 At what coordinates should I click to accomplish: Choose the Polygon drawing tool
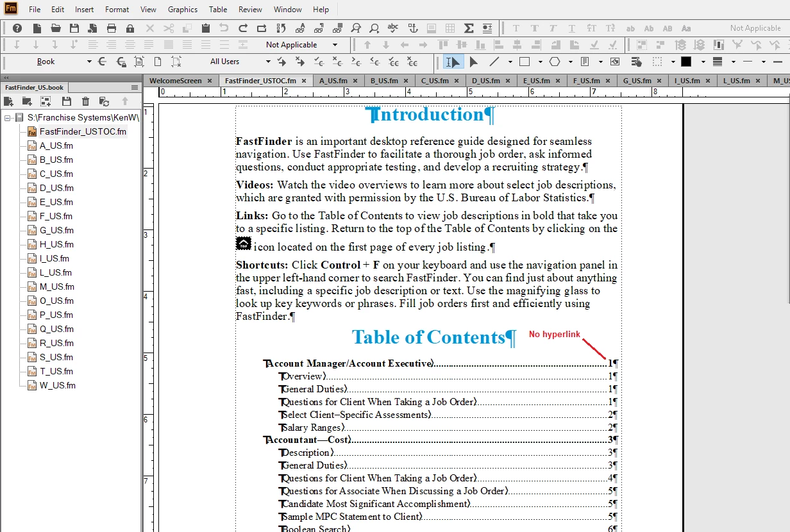555,62
